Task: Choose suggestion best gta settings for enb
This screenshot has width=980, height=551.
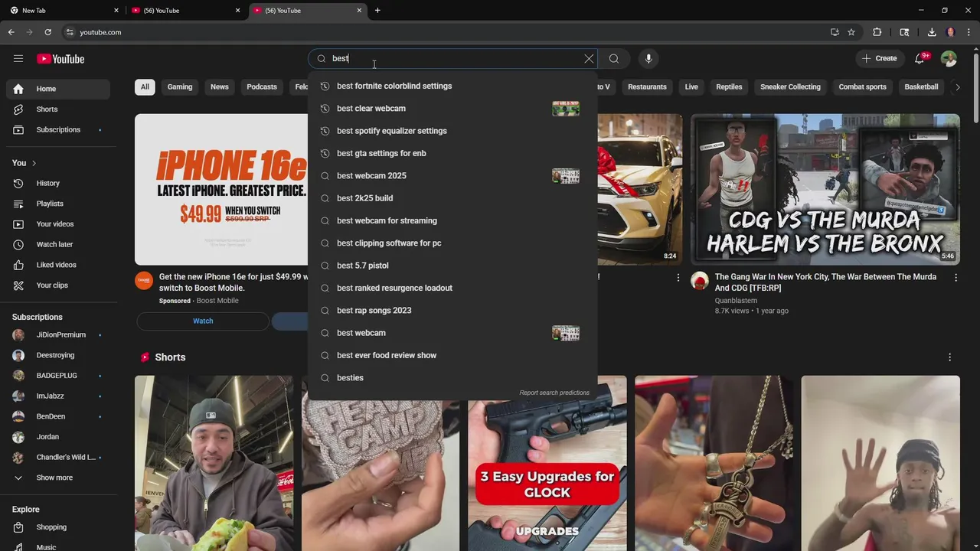Action: [x=452, y=153]
